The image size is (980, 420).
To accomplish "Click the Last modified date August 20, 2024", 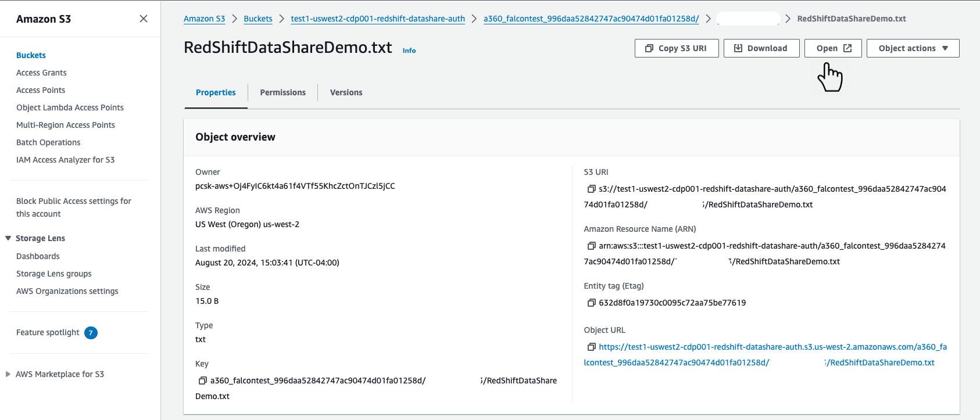I will pyautogui.click(x=267, y=263).
